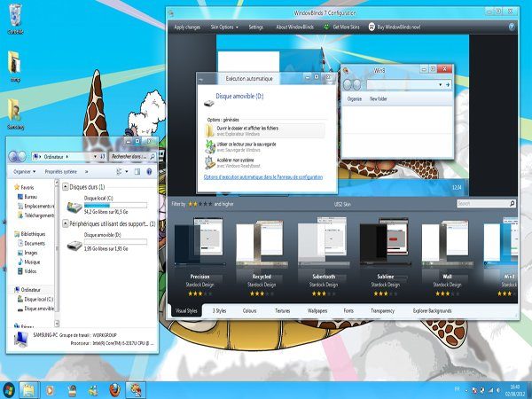Screen dimensions: 532x399
Task: Select Téléchargements in the Explorer sidebar
Action: 35,215
